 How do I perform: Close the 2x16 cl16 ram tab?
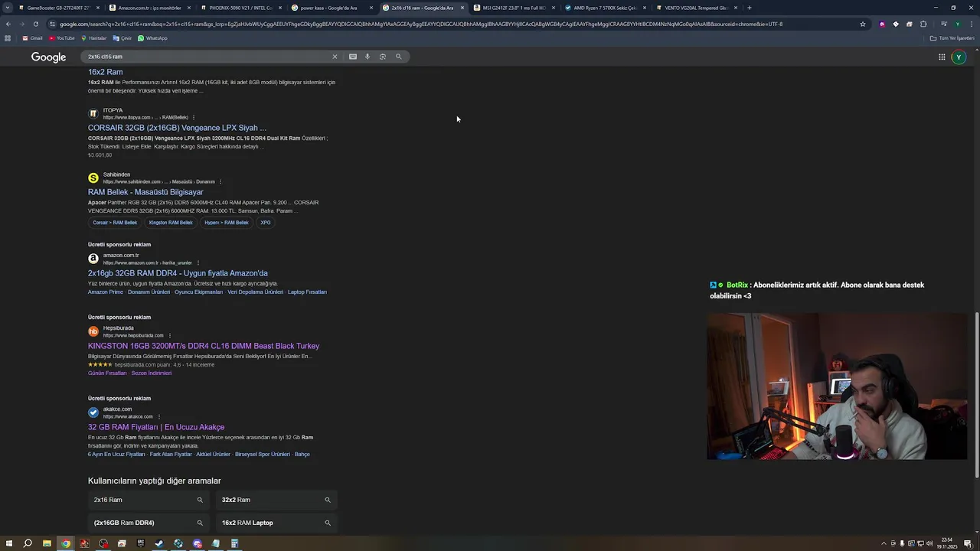coord(462,8)
